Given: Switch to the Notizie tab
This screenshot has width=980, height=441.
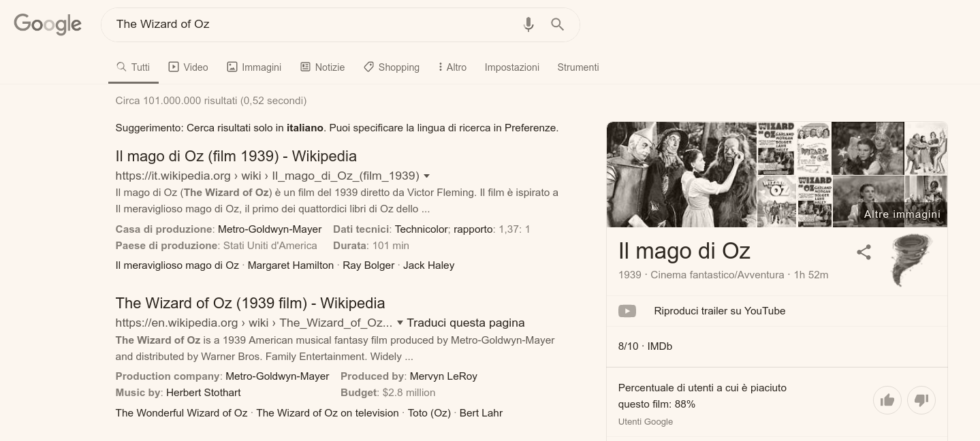Looking at the screenshot, I should click(x=322, y=67).
